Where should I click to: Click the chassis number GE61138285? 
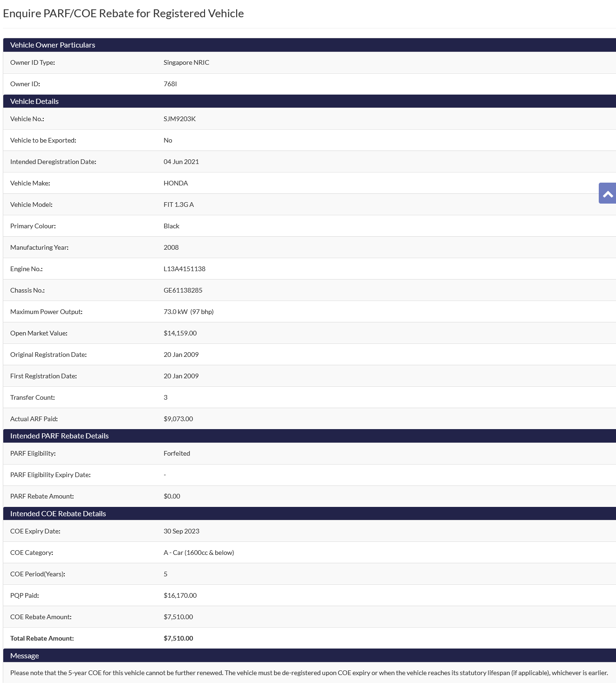click(183, 290)
